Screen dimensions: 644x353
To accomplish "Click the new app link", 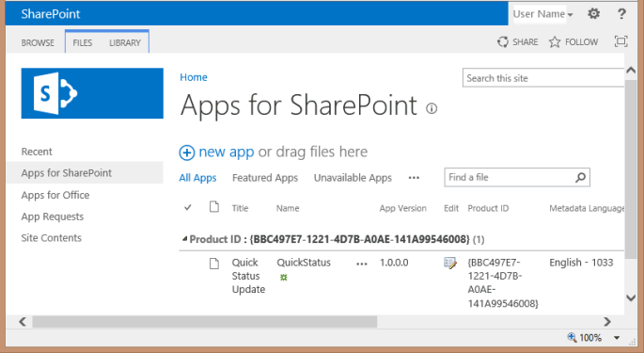I will tap(227, 152).
